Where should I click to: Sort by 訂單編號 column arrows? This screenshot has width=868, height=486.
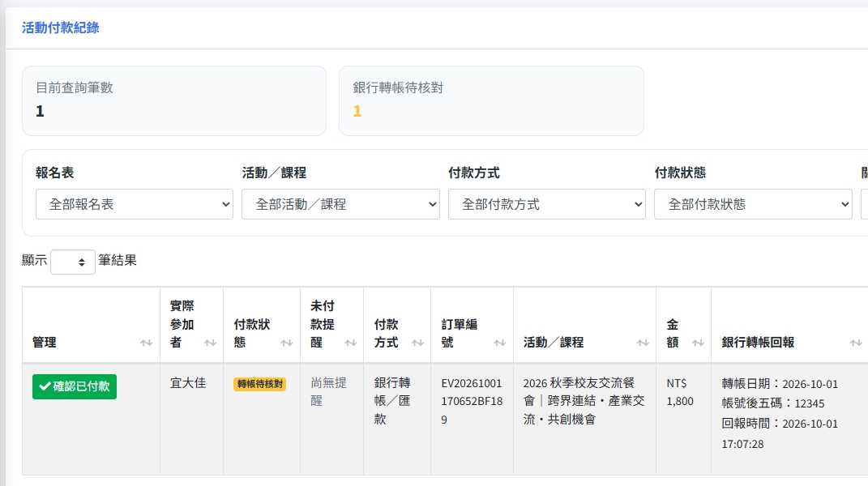(500, 343)
